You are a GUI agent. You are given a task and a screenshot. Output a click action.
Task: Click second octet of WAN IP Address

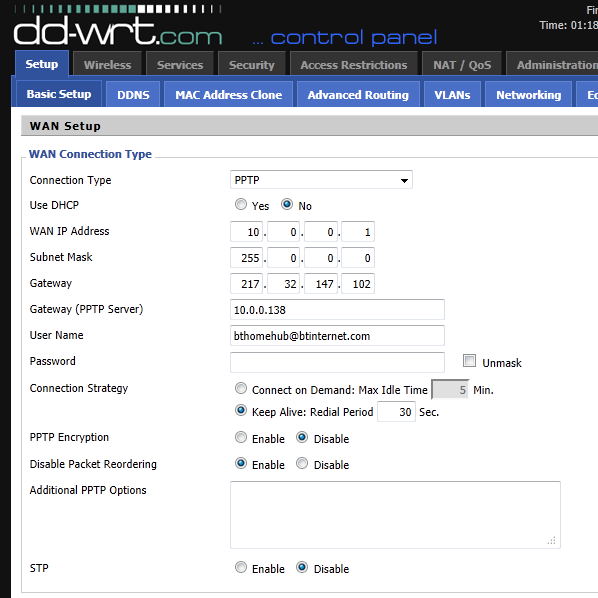click(x=283, y=231)
